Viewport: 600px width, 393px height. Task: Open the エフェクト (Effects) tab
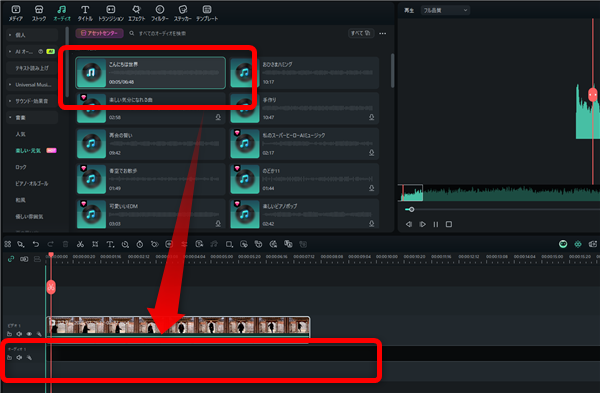tap(136, 13)
